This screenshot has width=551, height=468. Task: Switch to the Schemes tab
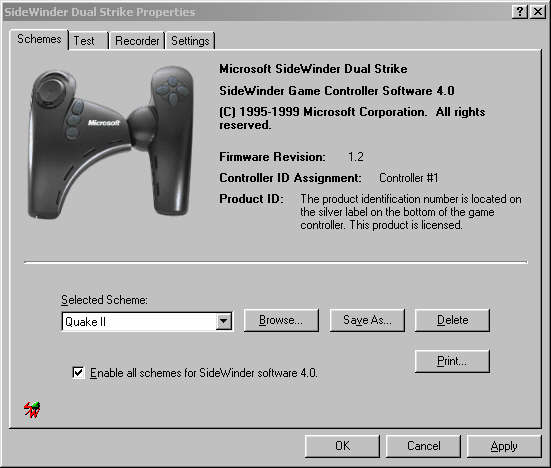(x=39, y=39)
